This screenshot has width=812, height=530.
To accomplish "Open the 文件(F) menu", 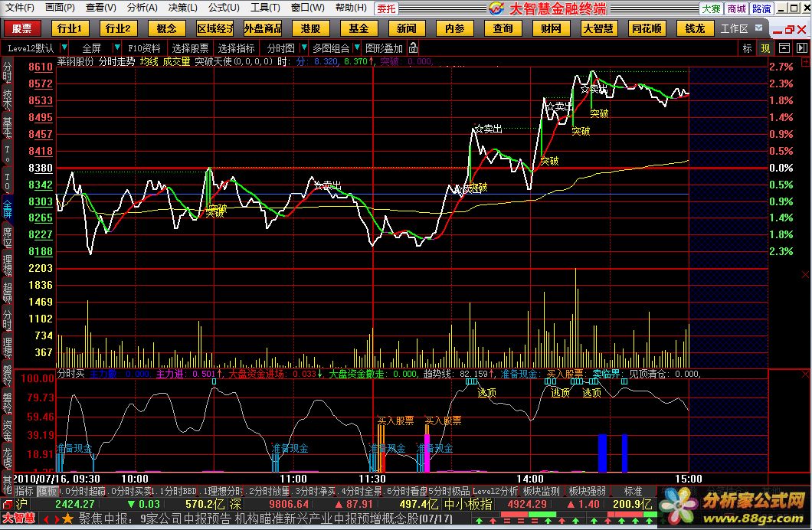I will point(19,8).
